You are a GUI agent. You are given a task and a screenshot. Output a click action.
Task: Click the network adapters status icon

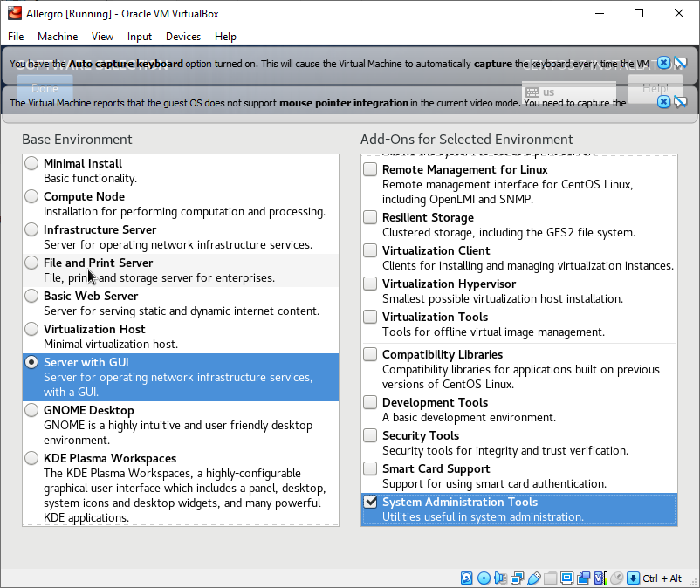(x=517, y=578)
